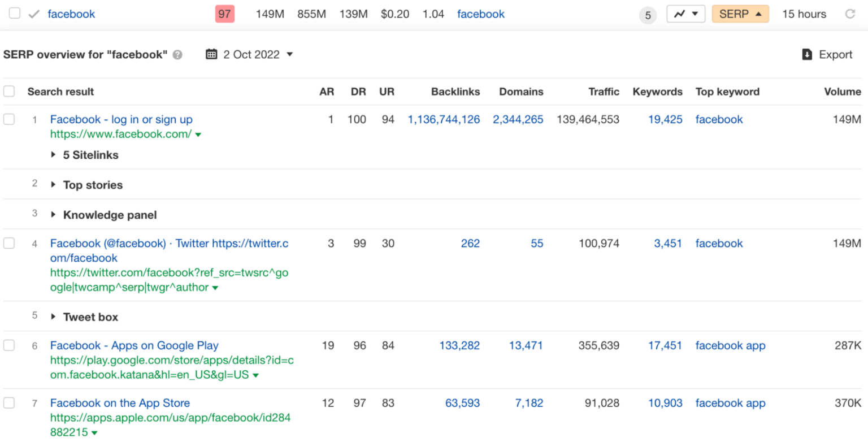Collapse the SERP button panel

(x=740, y=14)
